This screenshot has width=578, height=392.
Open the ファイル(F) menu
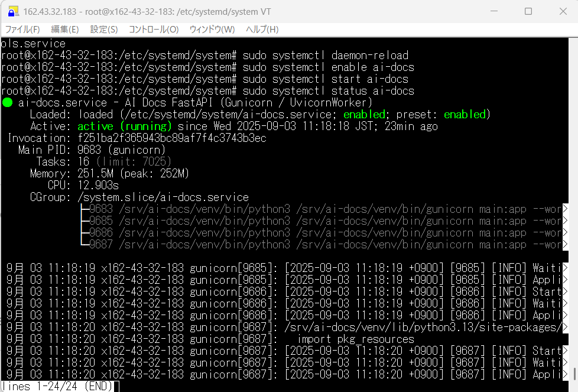click(22, 30)
